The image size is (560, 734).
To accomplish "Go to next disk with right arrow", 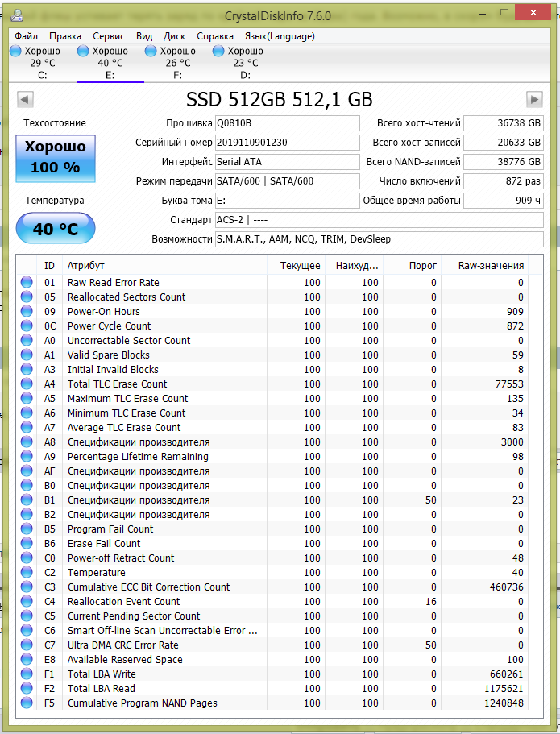I will [534, 99].
